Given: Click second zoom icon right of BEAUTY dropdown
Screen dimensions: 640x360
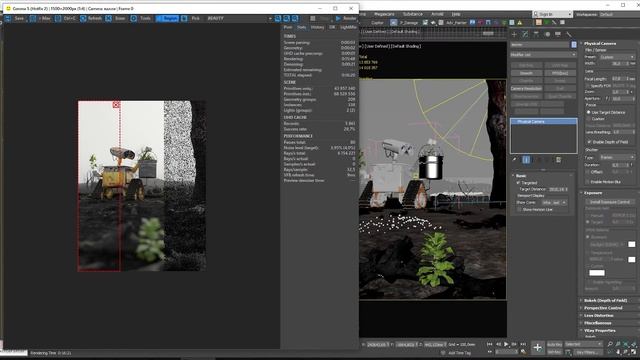Looking at the screenshot, I should coord(287,18).
